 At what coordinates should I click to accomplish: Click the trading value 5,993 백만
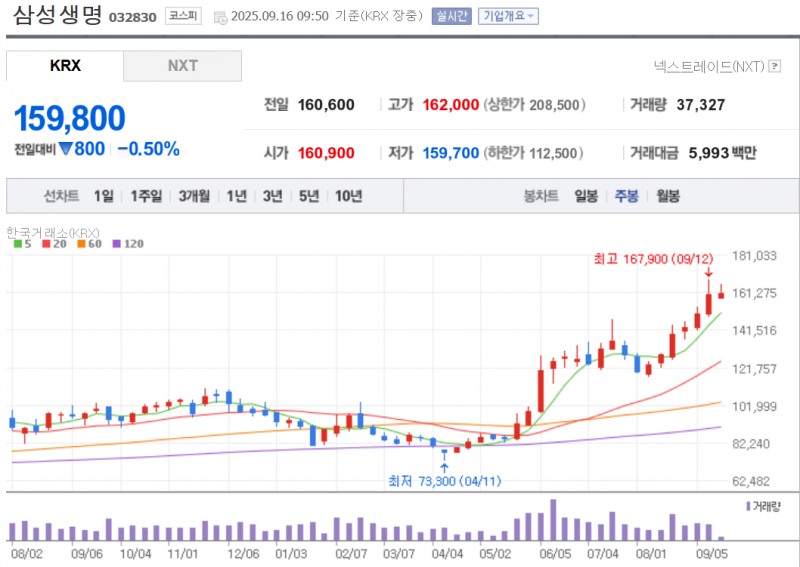pyautogui.click(x=722, y=153)
